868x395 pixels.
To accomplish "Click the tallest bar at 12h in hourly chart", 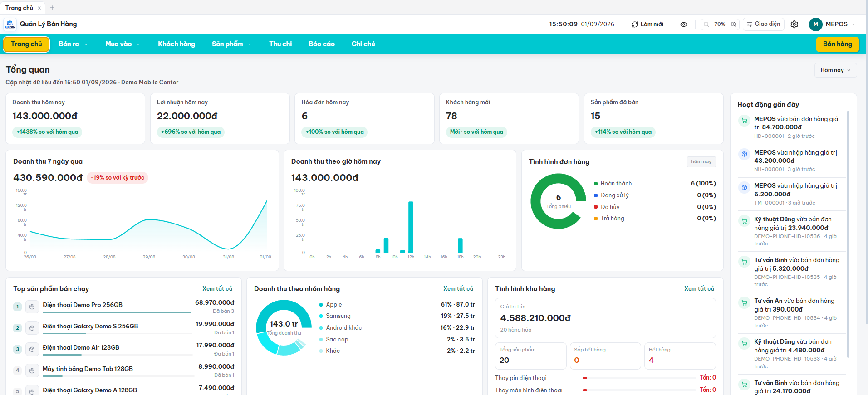I will tap(411, 227).
